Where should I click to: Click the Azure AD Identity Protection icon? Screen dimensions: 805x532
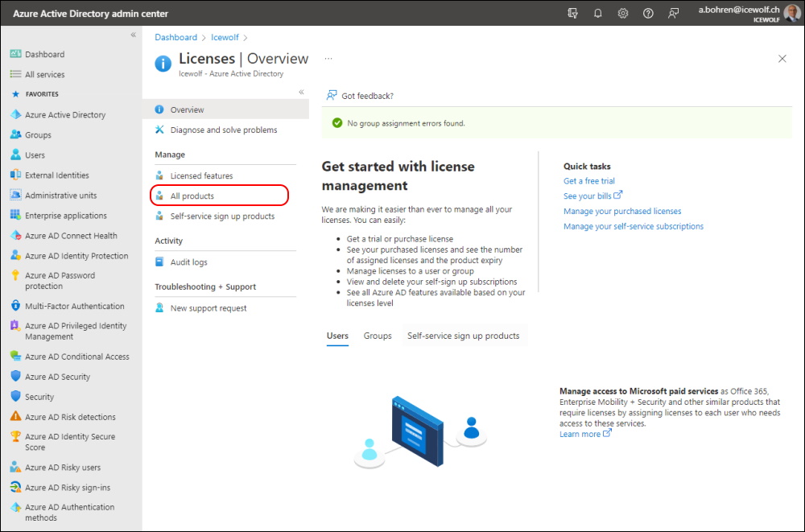pos(15,256)
